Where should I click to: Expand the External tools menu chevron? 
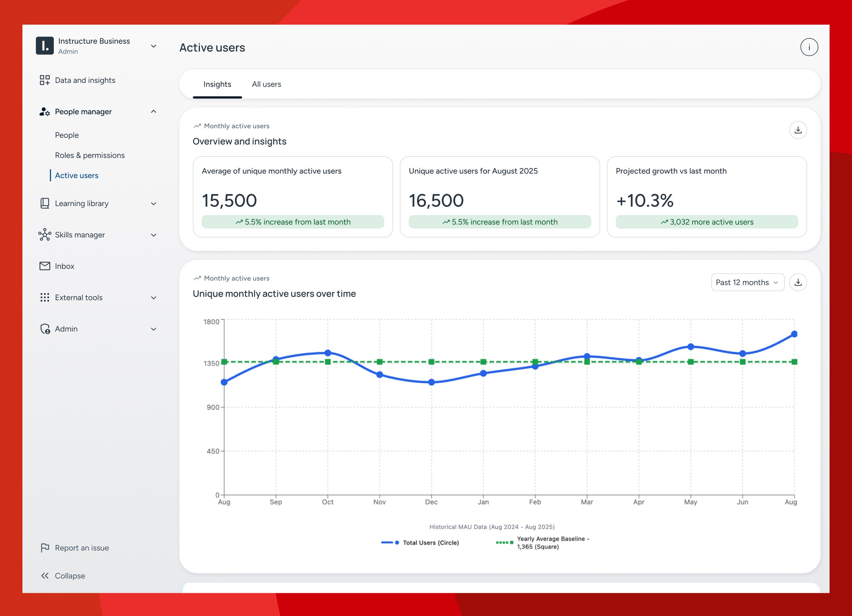[x=153, y=298]
